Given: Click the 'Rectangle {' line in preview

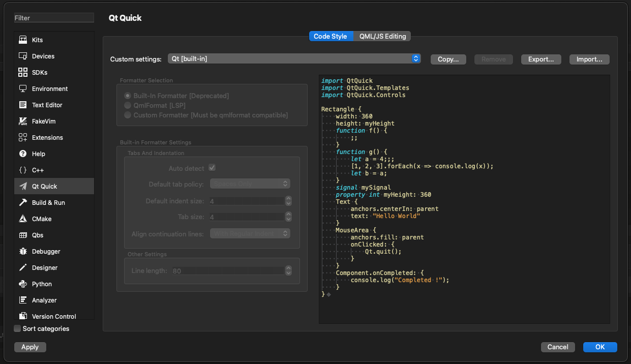Looking at the screenshot, I should pos(341,109).
